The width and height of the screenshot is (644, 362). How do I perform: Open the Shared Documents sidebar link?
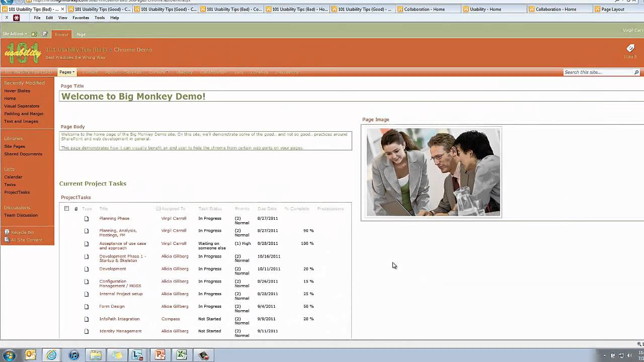(23, 154)
